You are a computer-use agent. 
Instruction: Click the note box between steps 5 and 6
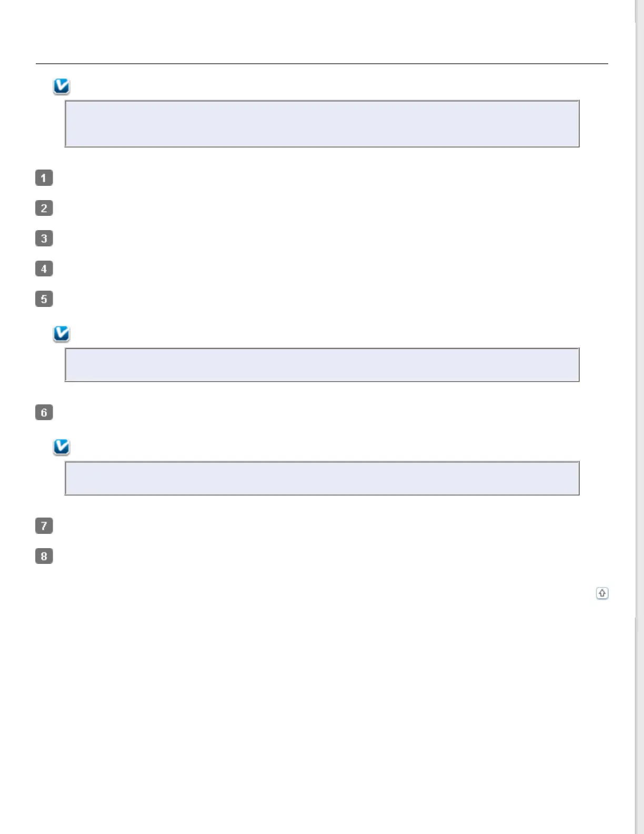click(321, 364)
